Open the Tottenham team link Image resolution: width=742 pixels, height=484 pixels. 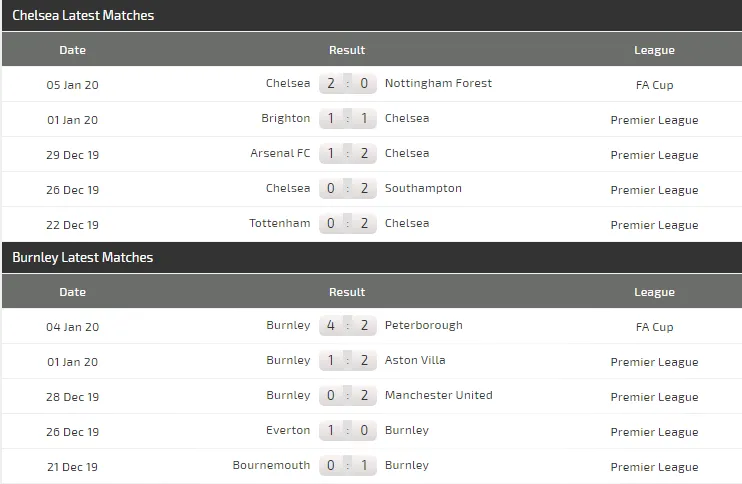[280, 223]
